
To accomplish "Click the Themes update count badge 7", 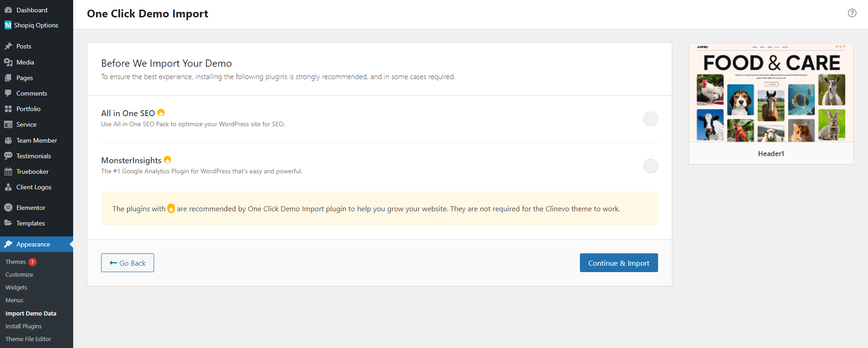I will click(32, 262).
